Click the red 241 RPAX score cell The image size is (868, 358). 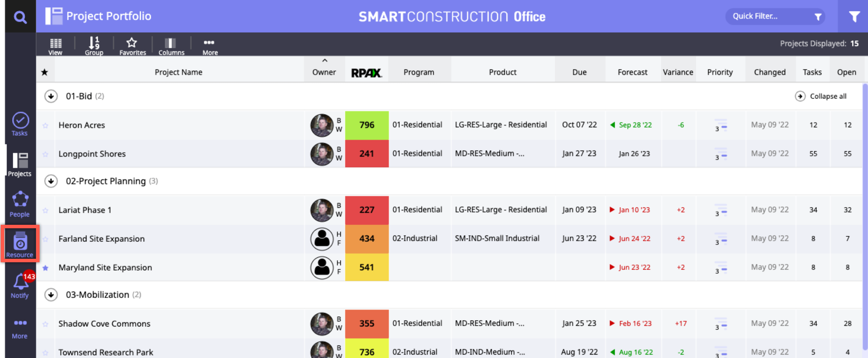(x=367, y=154)
